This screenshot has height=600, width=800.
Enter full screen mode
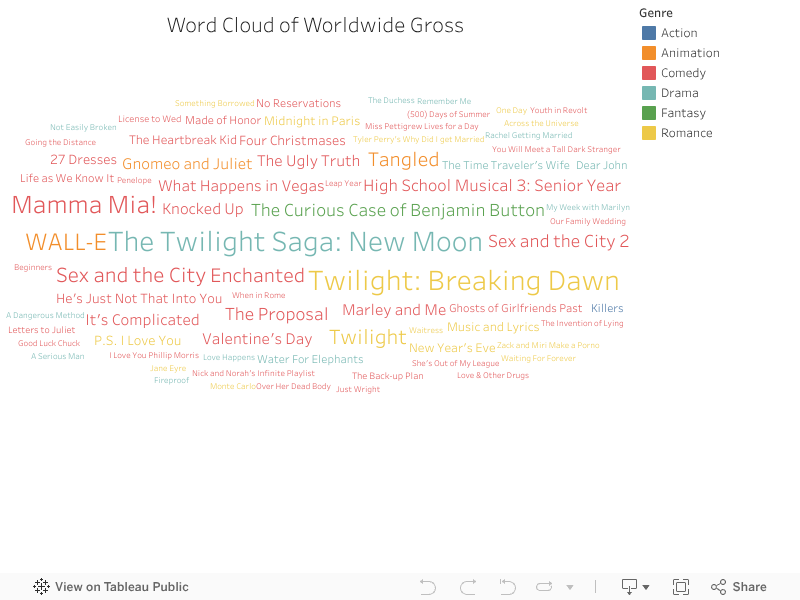(x=681, y=587)
